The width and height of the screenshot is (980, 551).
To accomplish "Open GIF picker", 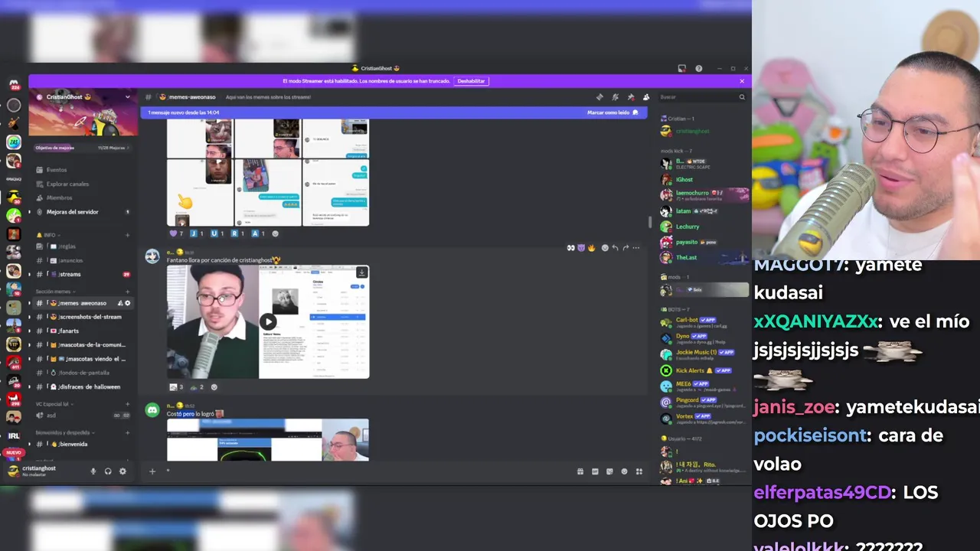I will pos(595,471).
